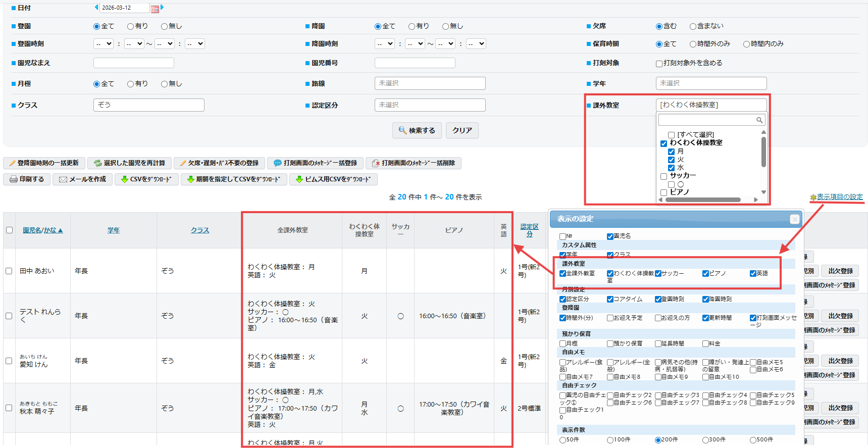868x448 pixels.
Task: Toggle 全課外教室 display setting checkbox
Action: click(x=563, y=273)
